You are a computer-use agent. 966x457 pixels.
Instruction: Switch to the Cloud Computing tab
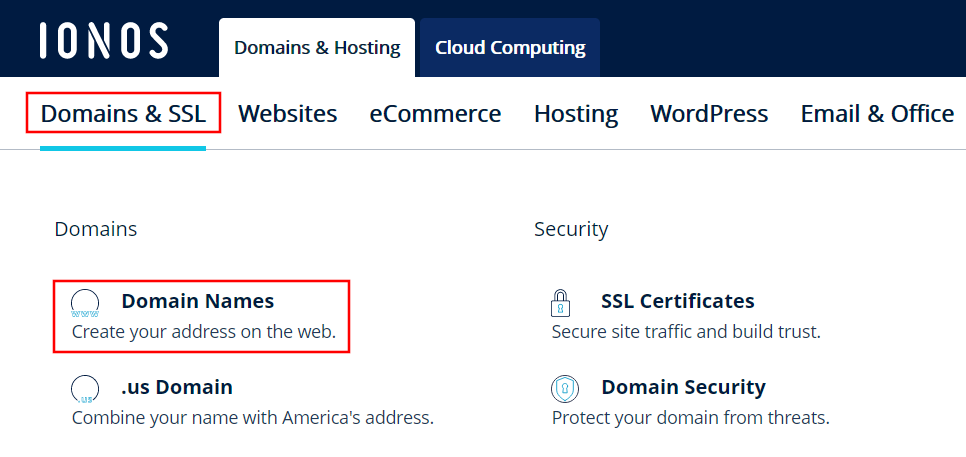(510, 48)
